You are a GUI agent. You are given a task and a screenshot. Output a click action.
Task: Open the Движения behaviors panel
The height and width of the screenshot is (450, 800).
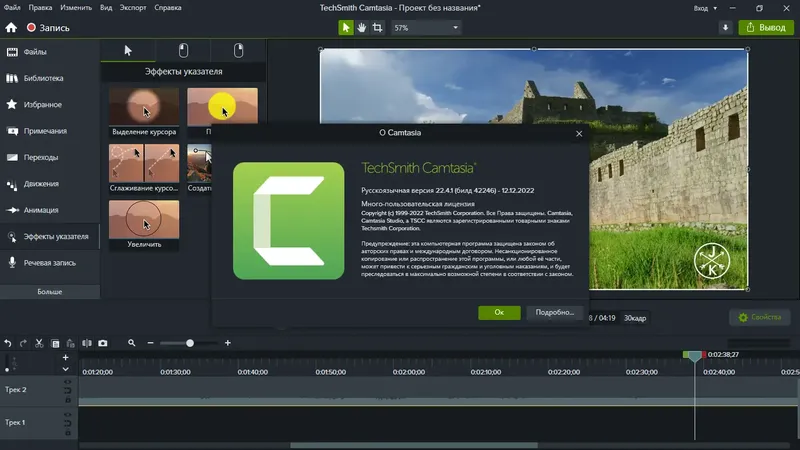[49, 184]
